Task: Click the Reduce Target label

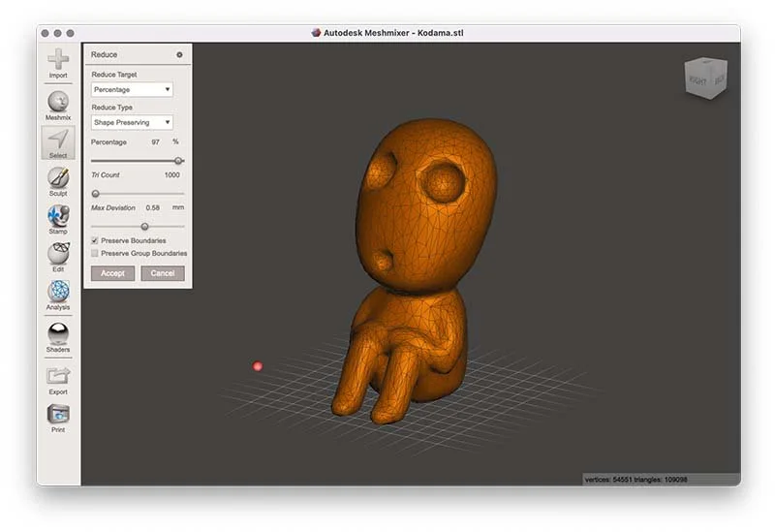Action: click(x=114, y=75)
